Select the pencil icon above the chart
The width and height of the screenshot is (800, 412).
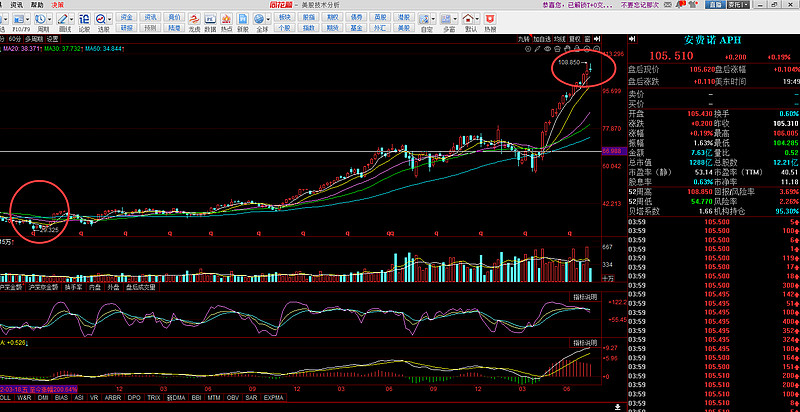click(537, 49)
